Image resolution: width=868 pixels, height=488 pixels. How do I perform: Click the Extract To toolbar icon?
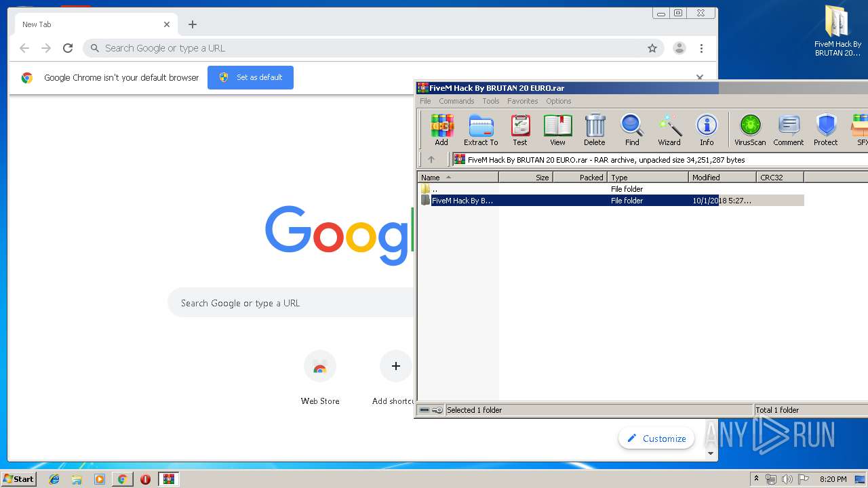(x=481, y=129)
